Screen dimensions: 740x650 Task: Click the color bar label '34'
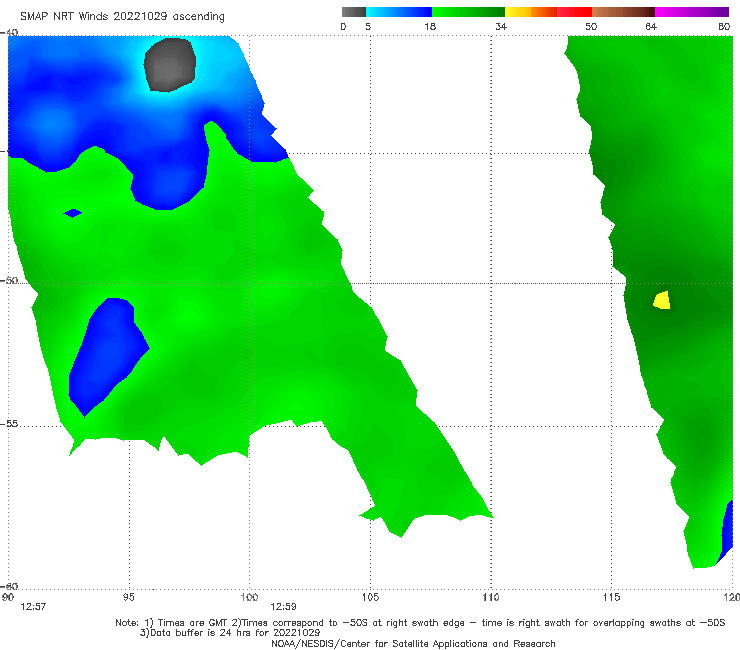point(501,26)
